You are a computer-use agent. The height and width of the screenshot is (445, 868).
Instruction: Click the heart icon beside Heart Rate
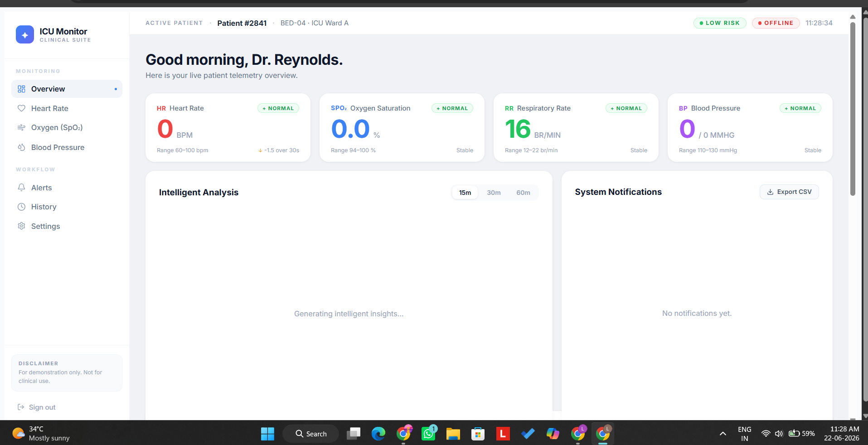point(21,108)
